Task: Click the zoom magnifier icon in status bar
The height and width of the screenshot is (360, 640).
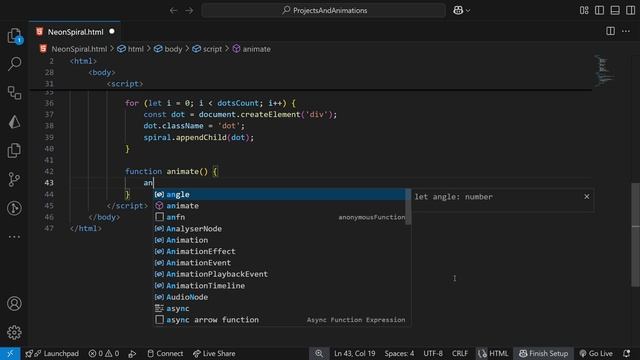Action: (x=319, y=353)
